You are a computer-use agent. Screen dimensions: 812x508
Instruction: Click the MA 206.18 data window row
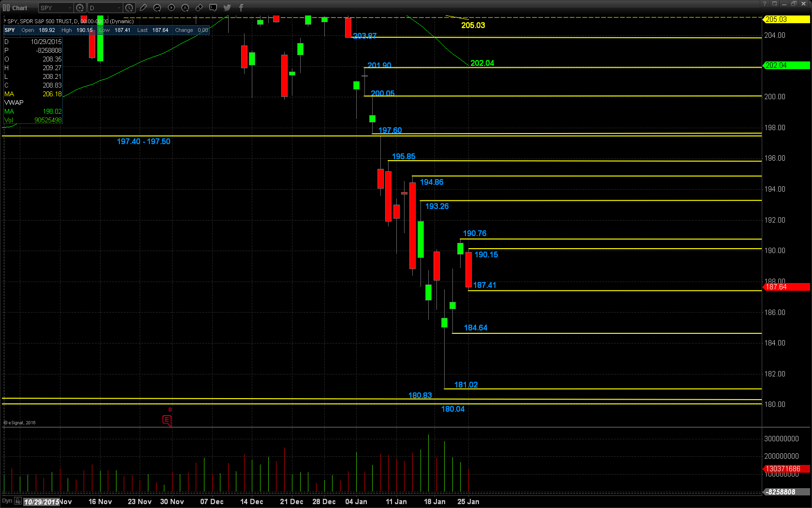pos(33,94)
